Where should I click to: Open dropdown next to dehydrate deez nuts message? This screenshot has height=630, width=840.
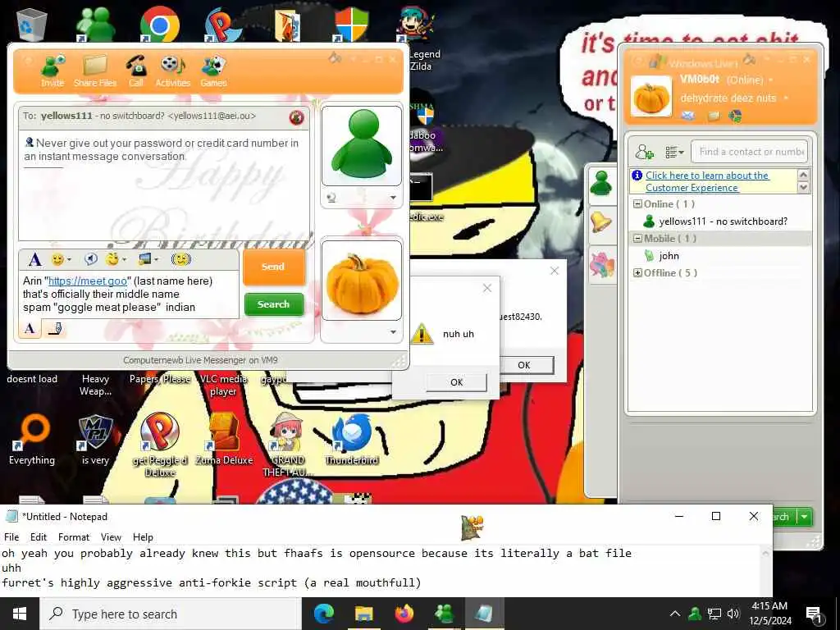pyautogui.click(x=786, y=98)
